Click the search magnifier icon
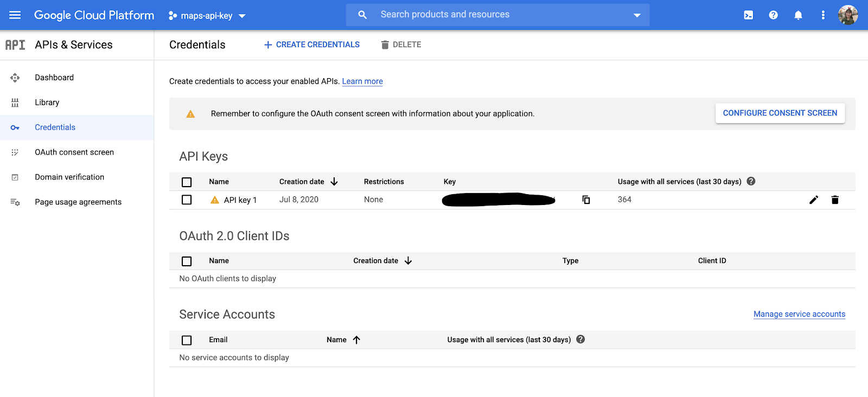 point(362,15)
